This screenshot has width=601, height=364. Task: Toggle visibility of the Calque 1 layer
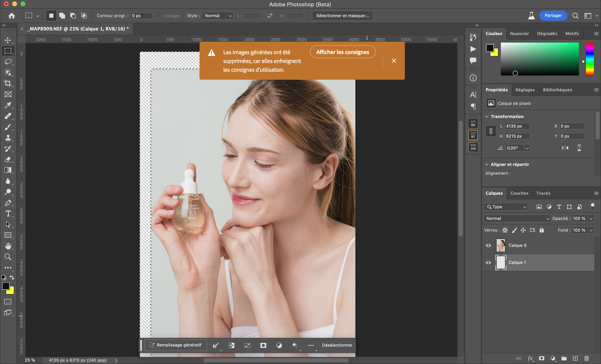(x=488, y=262)
